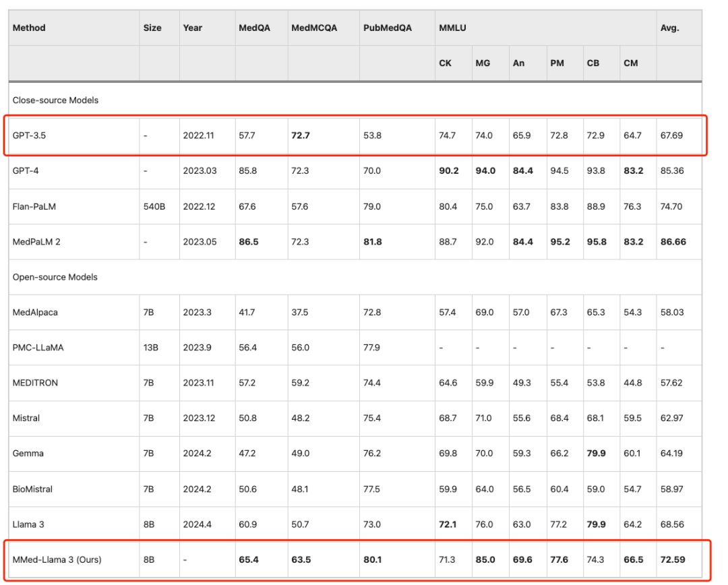Click MedPaLM 2's PubMedQA score 81.8
The height and width of the screenshot is (585, 728).
[x=372, y=242]
